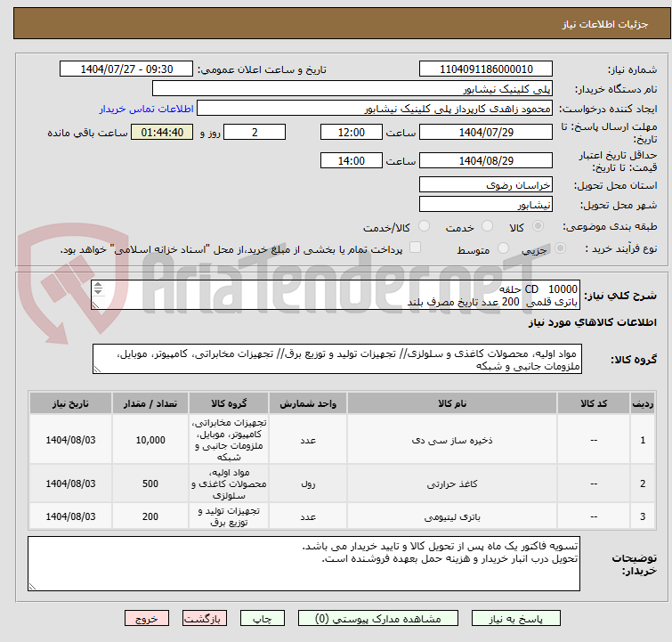Viewport: 672px width, 642px height.
Task: Select the جزیی purchase type radio
Action: (x=560, y=248)
